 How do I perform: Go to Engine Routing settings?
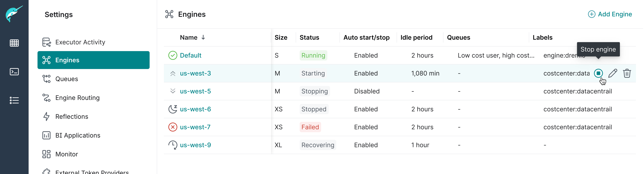[x=77, y=98]
